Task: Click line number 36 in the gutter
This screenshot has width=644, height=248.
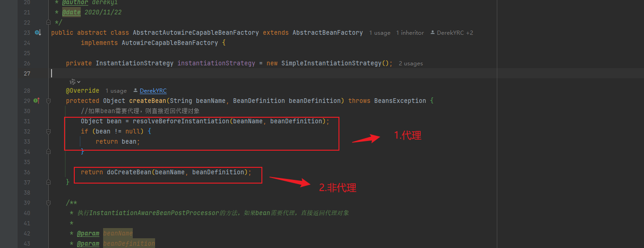Action: 26,172
